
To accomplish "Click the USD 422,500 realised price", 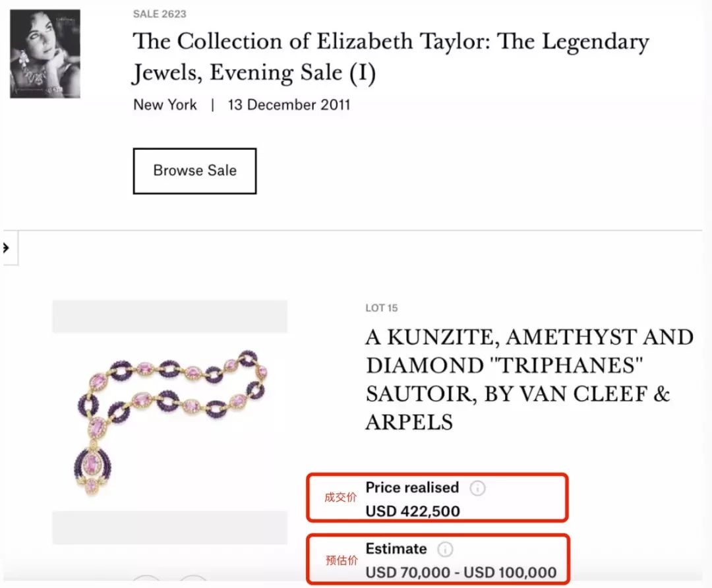I will tap(413, 511).
